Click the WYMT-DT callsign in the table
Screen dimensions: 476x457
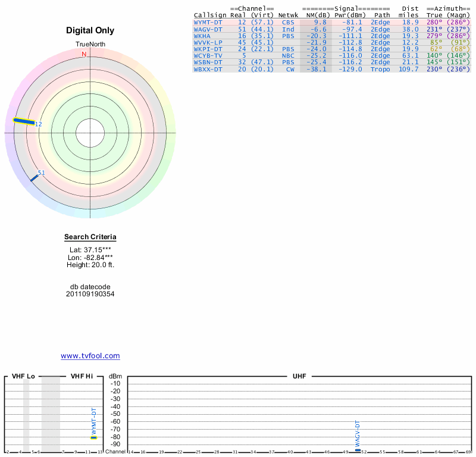(208, 22)
